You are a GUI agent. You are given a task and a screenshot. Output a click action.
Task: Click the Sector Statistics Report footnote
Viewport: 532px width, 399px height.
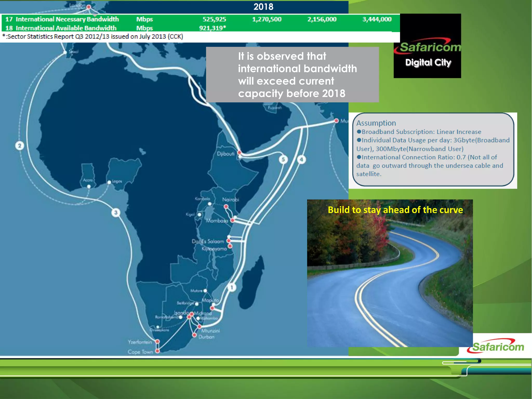pyautogui.click(x=93, y=37)
